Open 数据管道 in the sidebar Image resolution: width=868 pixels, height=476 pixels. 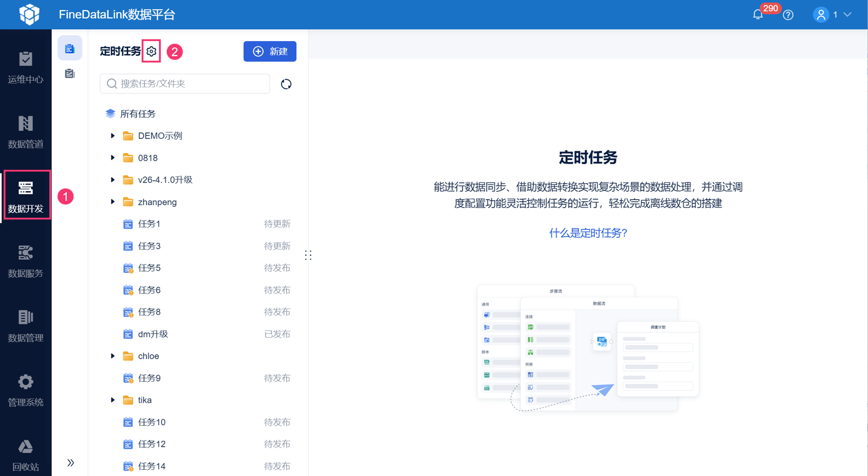tap(26, 132)
